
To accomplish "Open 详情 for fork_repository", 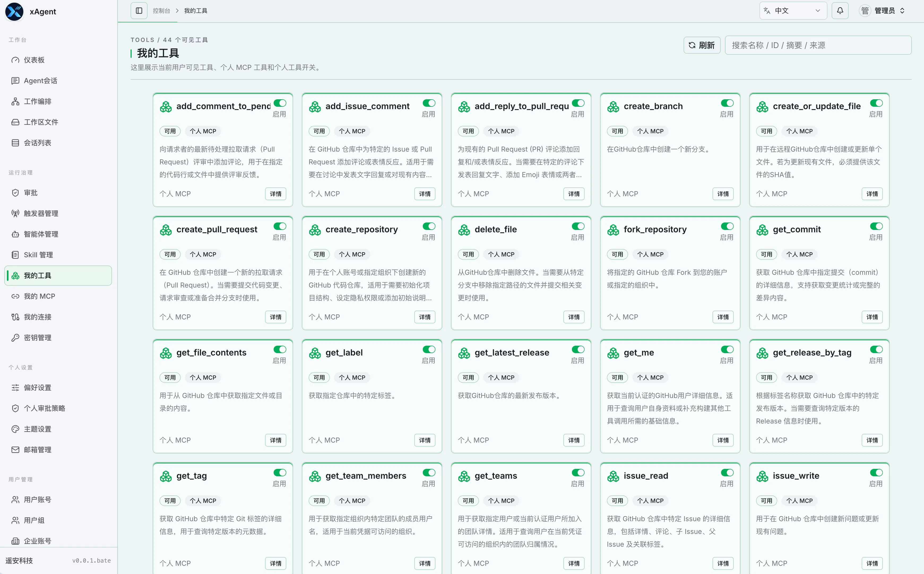I will pyautogui.click(x=723, y=317).
